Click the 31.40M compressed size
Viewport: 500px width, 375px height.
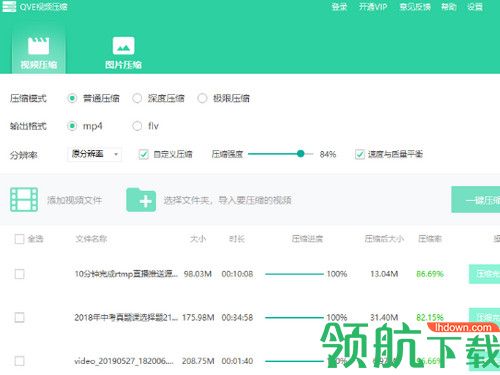pos(384,317)
